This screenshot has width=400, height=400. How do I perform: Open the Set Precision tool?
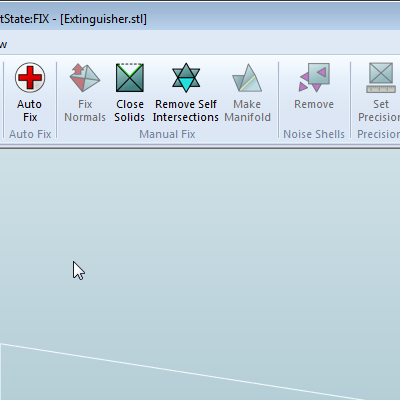pos(379,92)
